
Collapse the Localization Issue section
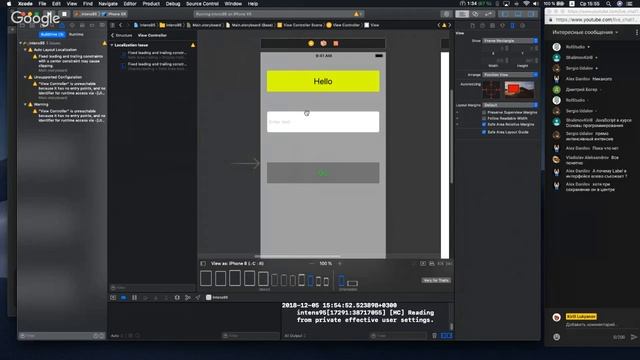coord(112,45)
